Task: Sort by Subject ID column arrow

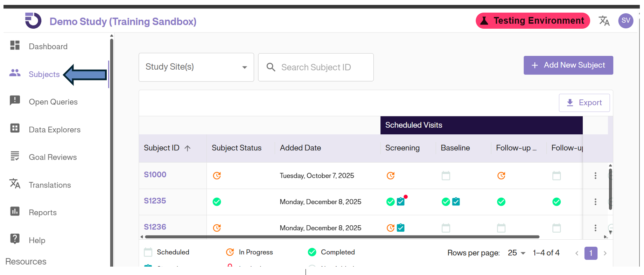Action: [188, 148]
